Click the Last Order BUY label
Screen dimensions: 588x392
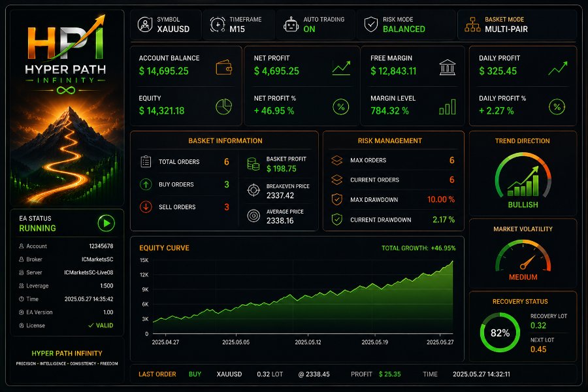click(x=195, y=374)
